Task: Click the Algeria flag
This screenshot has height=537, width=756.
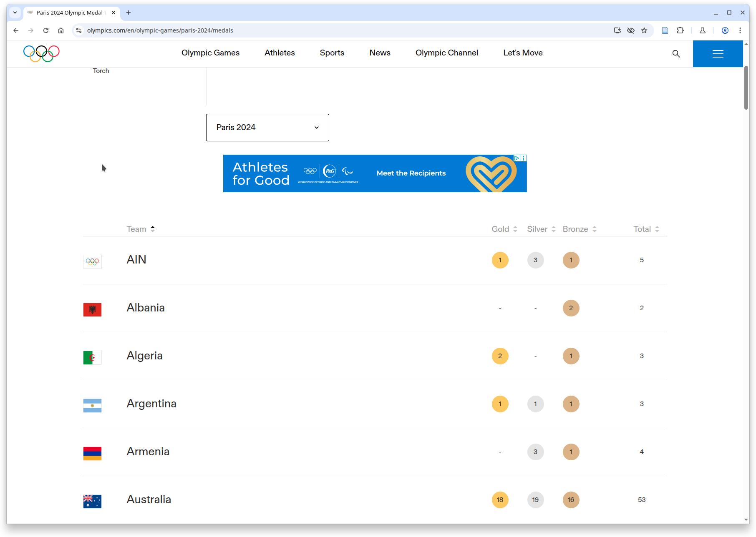Action: 92,357
